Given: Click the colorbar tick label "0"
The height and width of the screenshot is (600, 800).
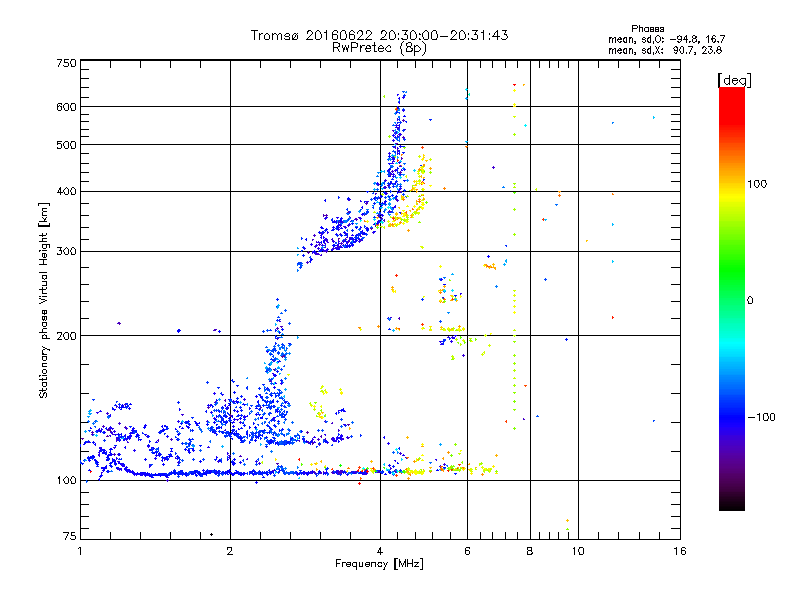Looking at the screenshot, I should click(x=750, y=300).
